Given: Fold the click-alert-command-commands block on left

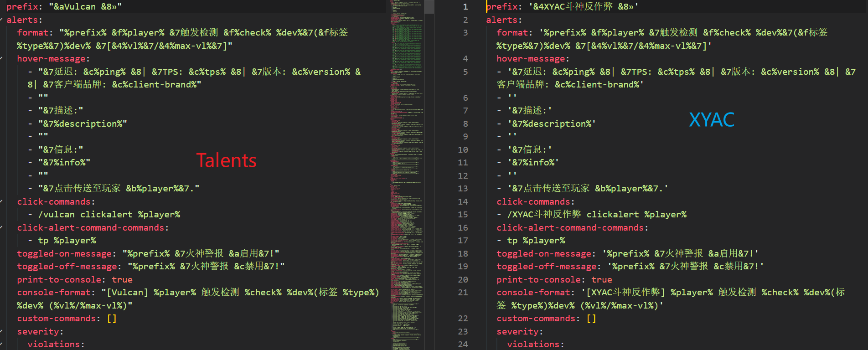Looking at the screenshot, I should (x=2, y=227).
